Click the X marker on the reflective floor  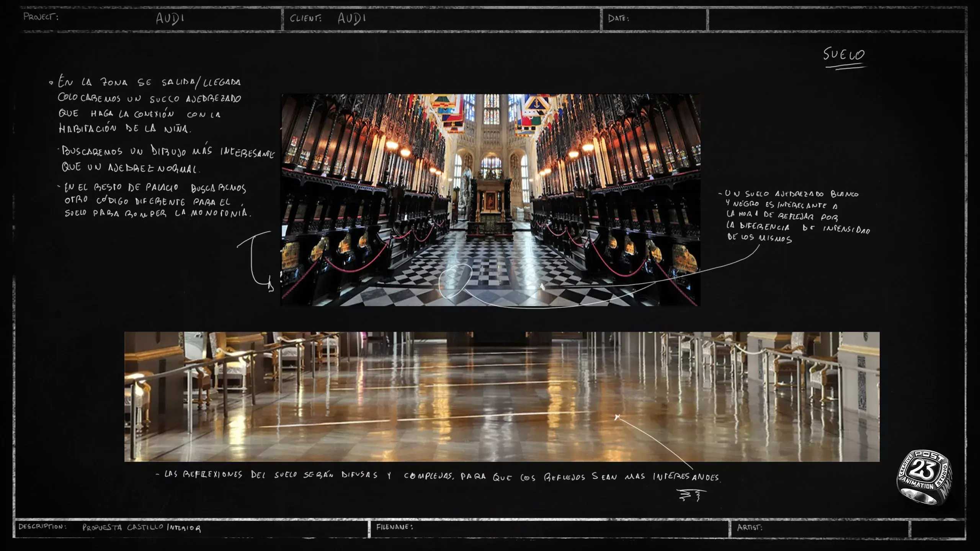(617, 417)
